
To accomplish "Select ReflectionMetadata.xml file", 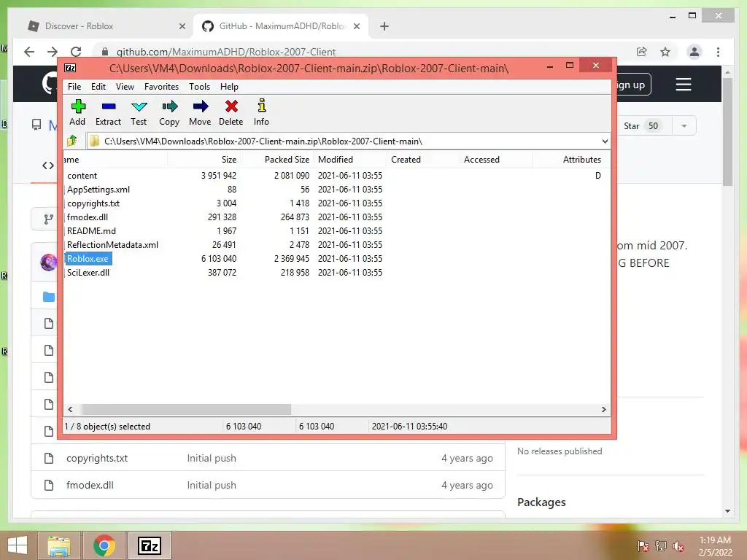I will (x=112, y=245).
